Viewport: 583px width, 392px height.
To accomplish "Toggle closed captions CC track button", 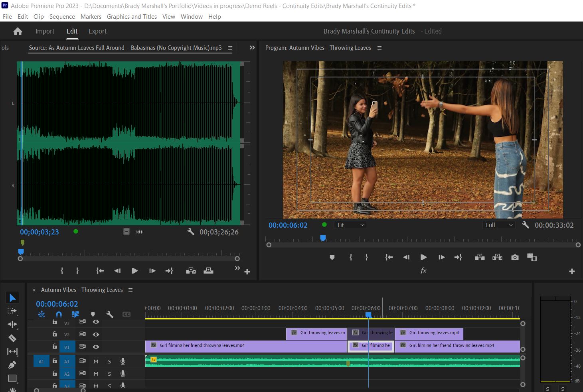I will coord(126,314).
